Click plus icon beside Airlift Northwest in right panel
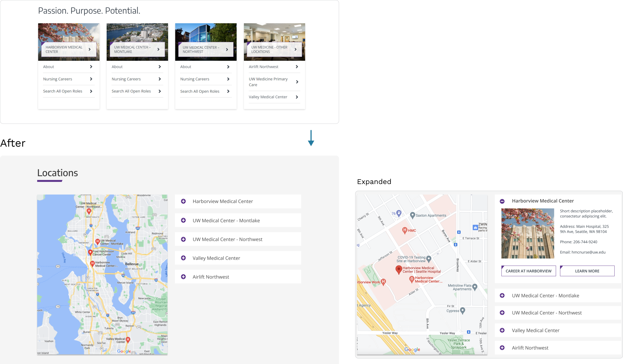This screenshot has width=623, height=364. [x=502, y=348]
